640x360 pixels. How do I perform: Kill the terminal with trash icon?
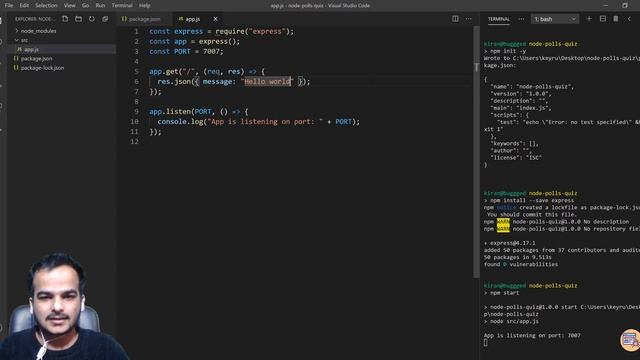616,19
